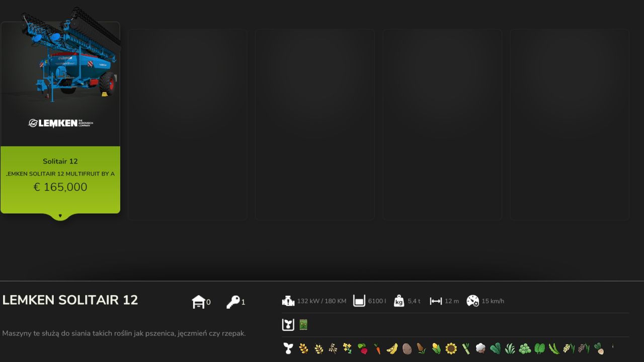
Task: Click the corn cob crop icon
Action: (x=436, y=348)
